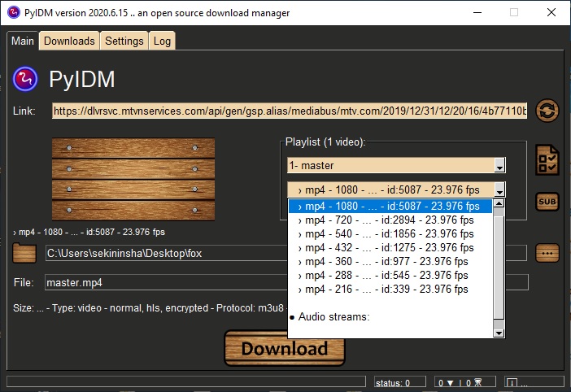The height and width of the screenshot is (392, 571).
Task: Expand the '1- master' playlist dropdown arrow
Action: pos(499,166)
